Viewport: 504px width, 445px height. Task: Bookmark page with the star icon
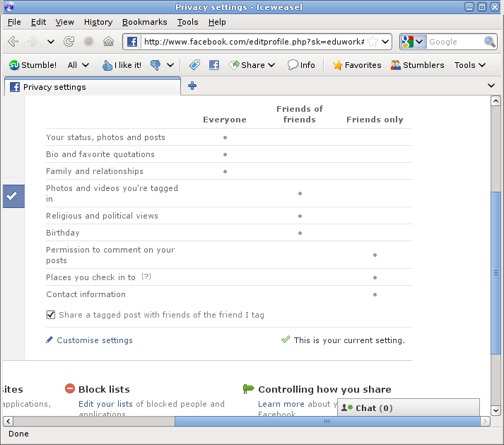click(372, 42)
